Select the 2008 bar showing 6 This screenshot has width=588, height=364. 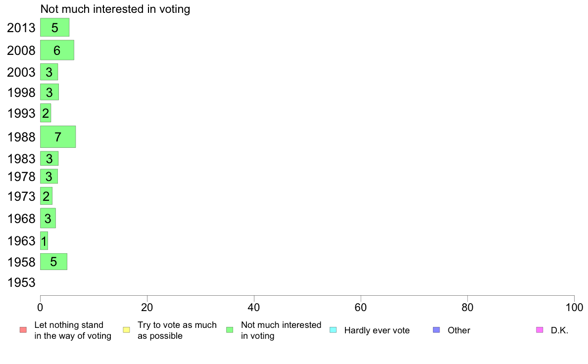57,50
